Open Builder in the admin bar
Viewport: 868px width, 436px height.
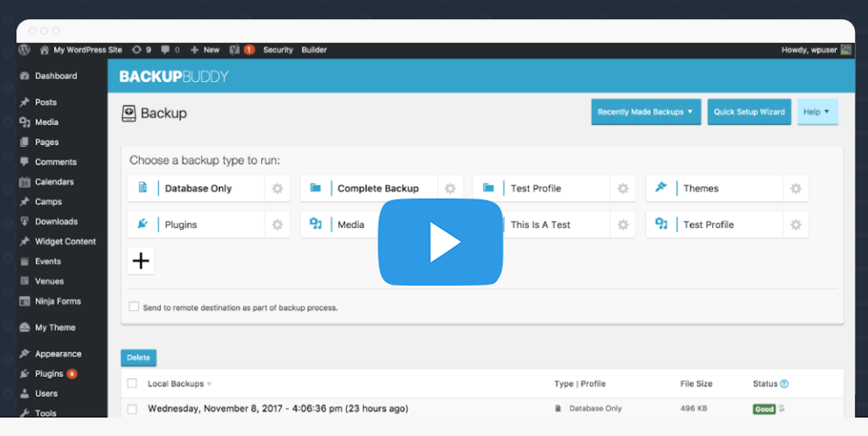point(314,50)
